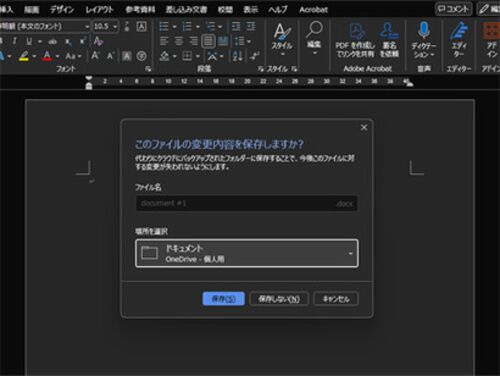
Task: Pick the yellow highlight color button
Action: pyautogui.click(x=24, y=56)
